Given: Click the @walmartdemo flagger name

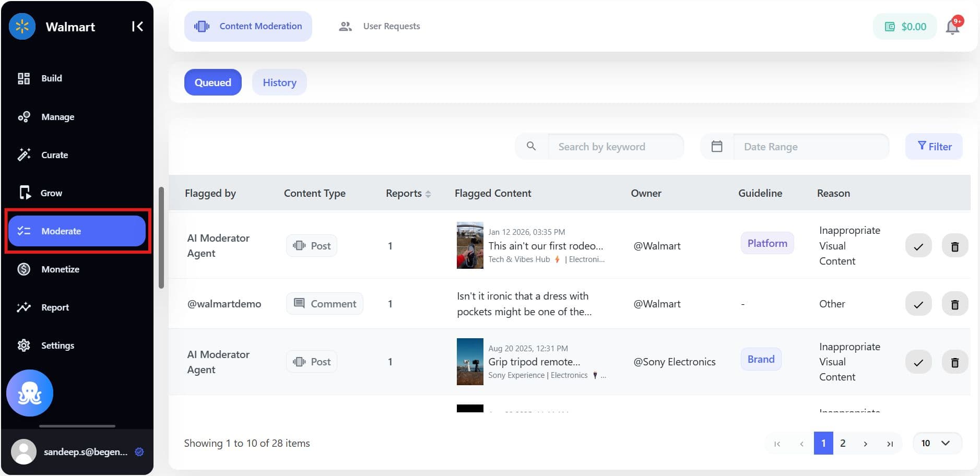Looking at the screenshot, I should [x=225, y=304].
